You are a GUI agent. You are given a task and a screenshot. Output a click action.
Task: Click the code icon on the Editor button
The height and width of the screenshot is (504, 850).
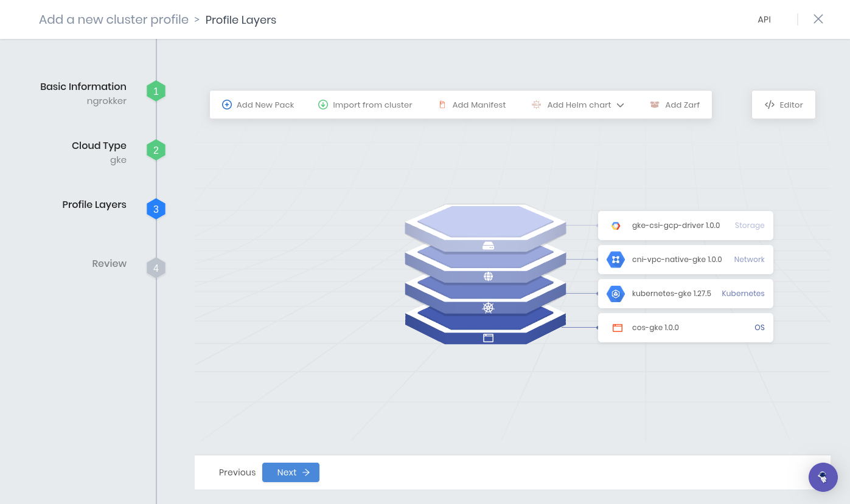point(770,104)
